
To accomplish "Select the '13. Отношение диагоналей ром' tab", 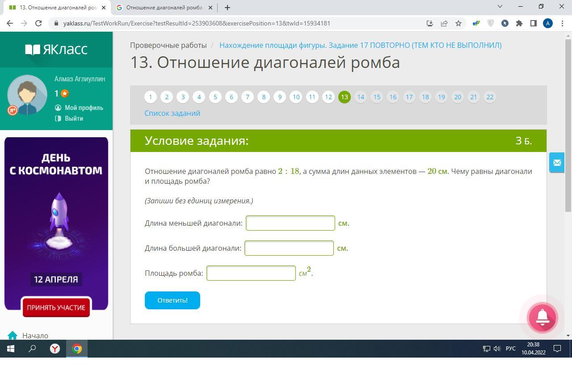I will (57, 7).
